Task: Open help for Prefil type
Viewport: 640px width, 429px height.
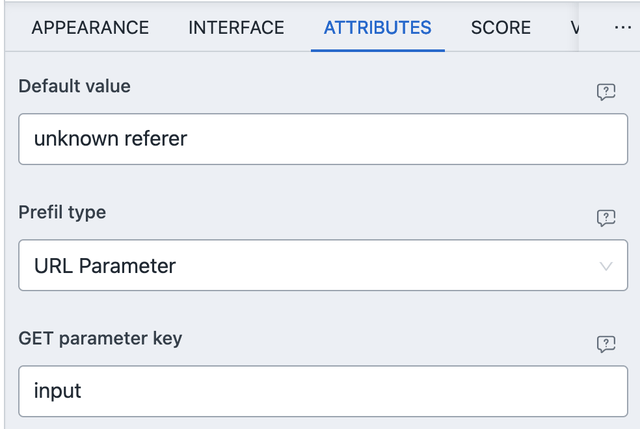Action: (x=606, y=218)
